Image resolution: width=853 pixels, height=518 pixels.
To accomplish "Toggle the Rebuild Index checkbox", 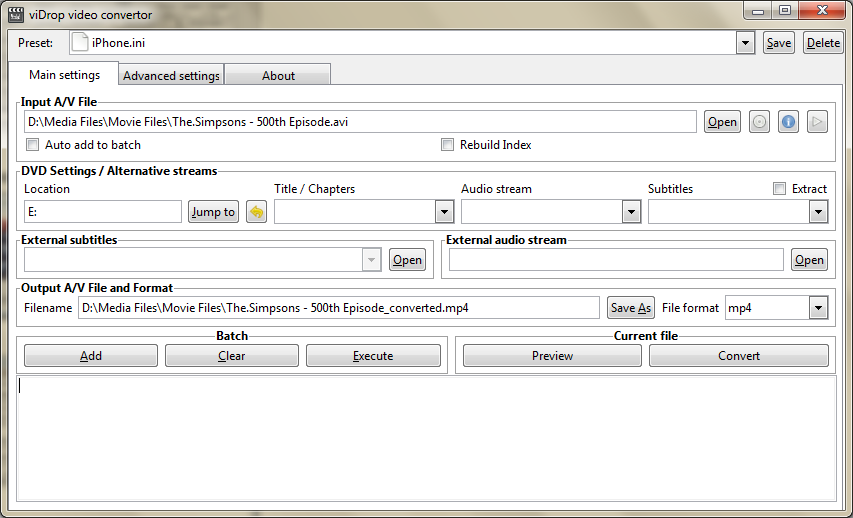I will click(447, 145).
